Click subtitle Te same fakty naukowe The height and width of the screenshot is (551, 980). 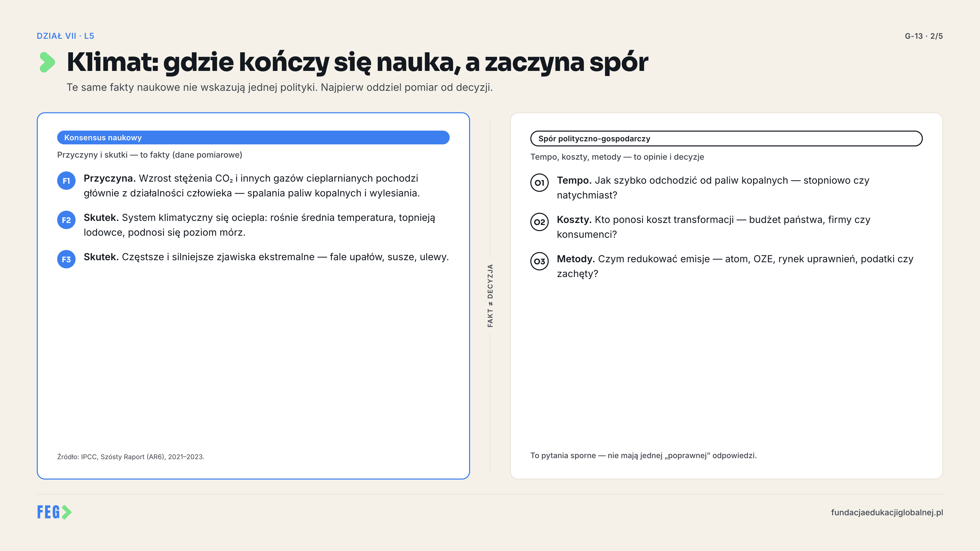(x=280, y=87)
